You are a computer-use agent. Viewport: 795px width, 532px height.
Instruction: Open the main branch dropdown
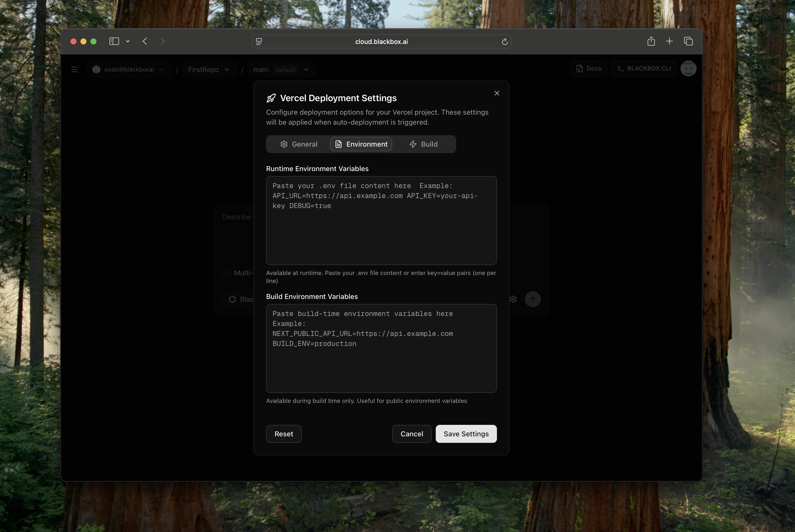coord(282,69)
